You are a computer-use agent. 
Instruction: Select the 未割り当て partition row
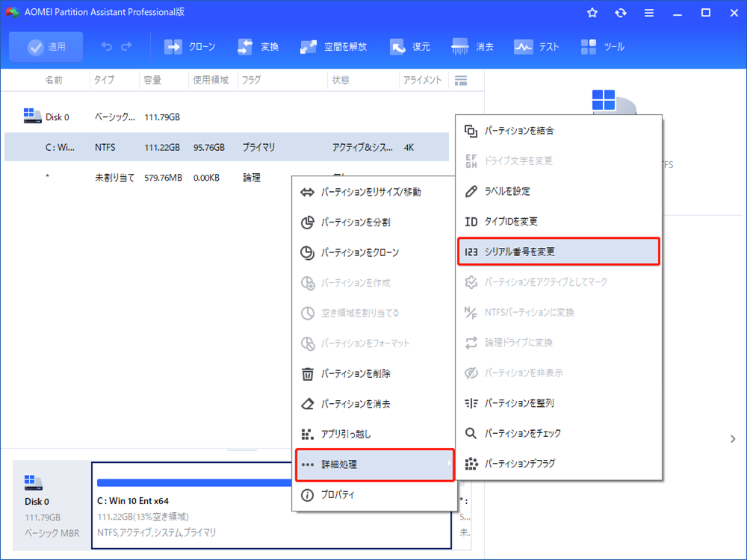coord(148,178)
